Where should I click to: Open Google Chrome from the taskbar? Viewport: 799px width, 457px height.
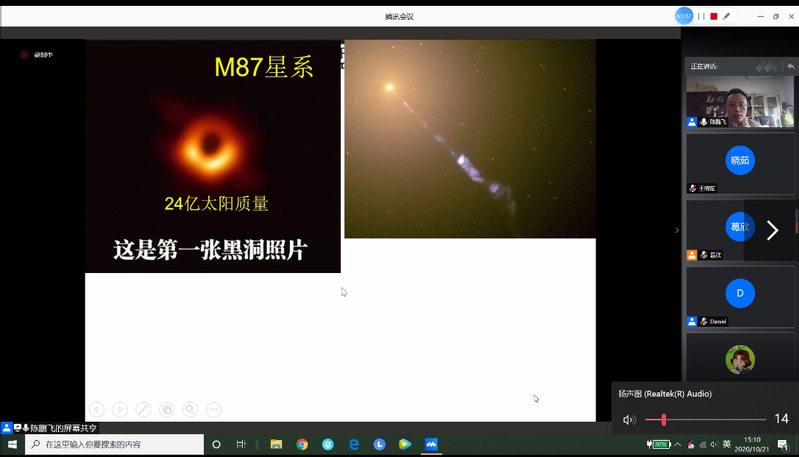[302, 444]
